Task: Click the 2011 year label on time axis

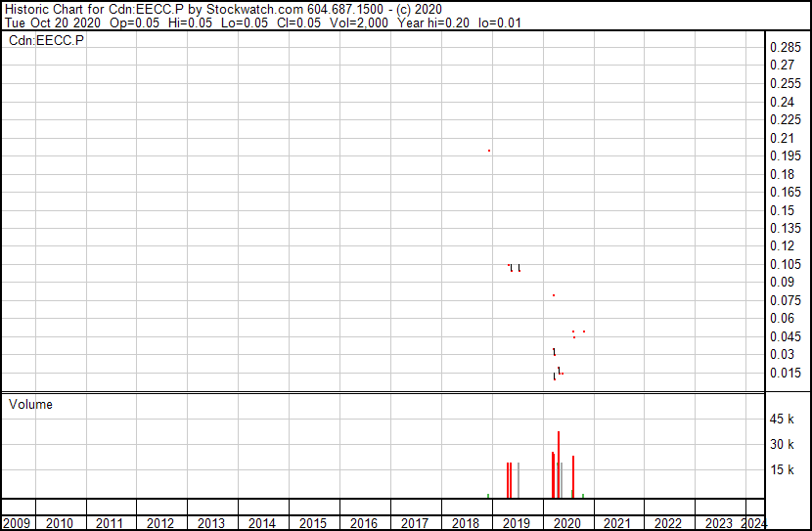Action: point(110,523)
